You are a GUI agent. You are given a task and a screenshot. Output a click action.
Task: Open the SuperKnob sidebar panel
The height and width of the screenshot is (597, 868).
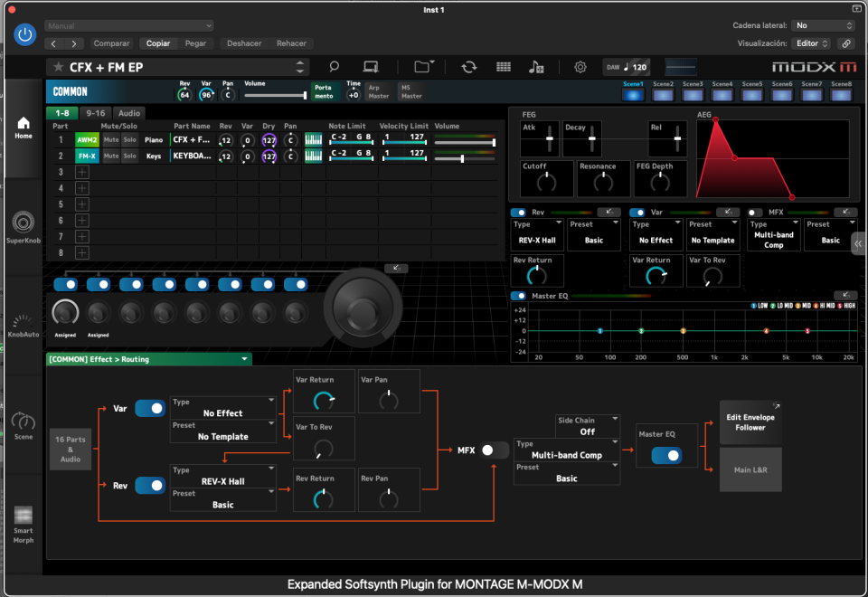click(x=24, y=228)
